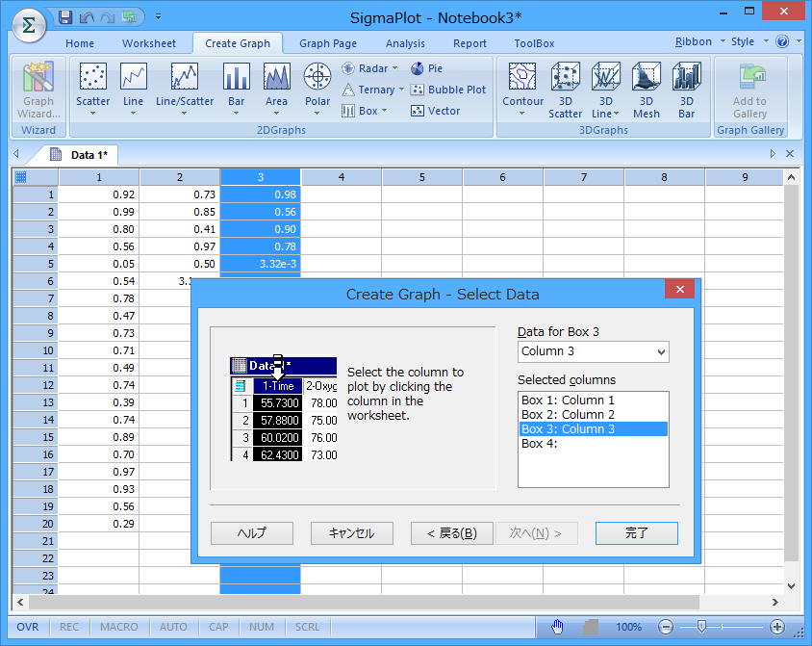Expand the Area graph dropdown arrow
Viewport: 812px width, 646px height.
pos(276,114)
